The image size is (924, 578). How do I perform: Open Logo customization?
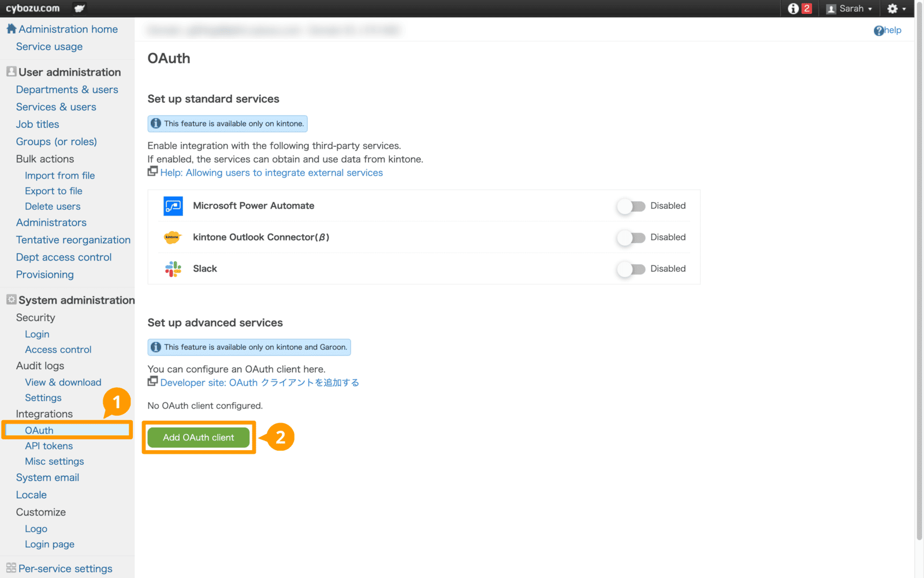[x=36, y=529]
